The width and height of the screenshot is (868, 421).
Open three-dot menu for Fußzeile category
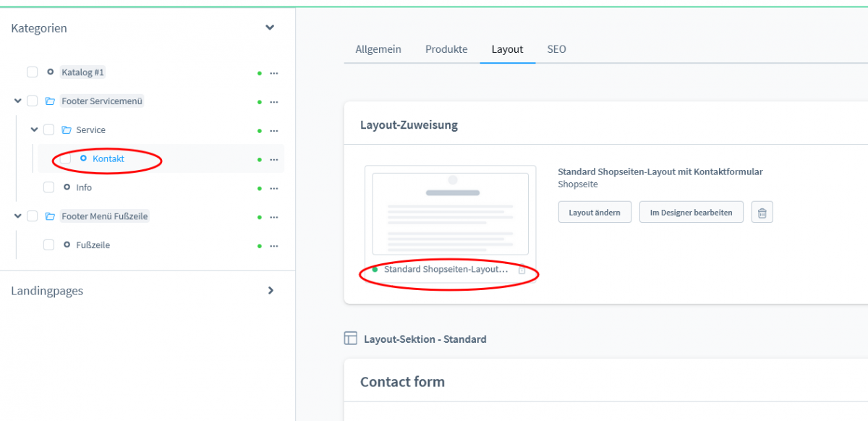(273, 246)
